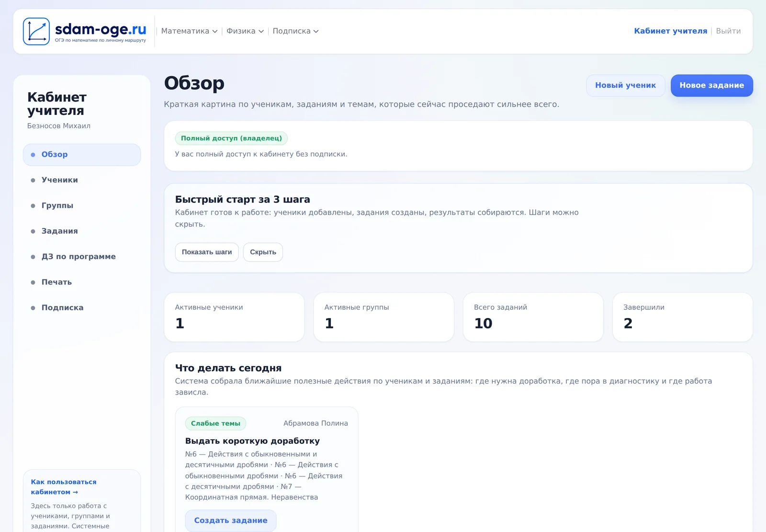Click the Быстрый старт за 3 шага heading
This screenshot has width=766, height=532.
coord(242,199)
